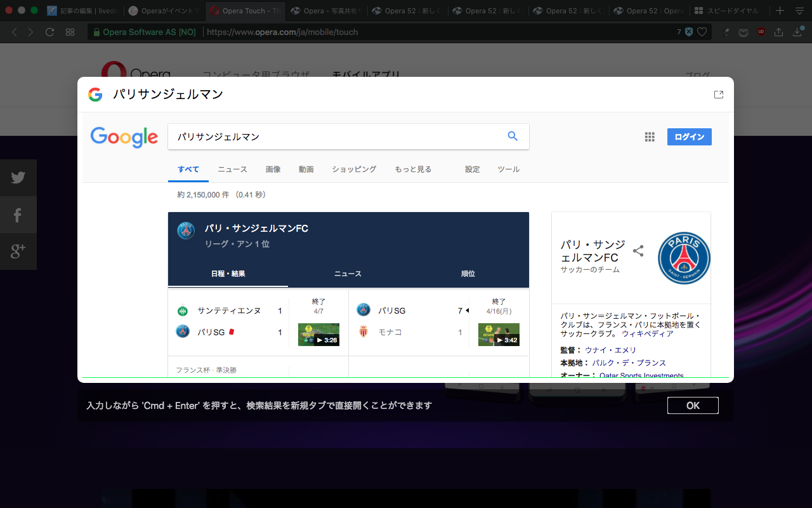
Task: Open the ウナイ・エメリ link
Action: pyautogui.click(x=610, y=350)
